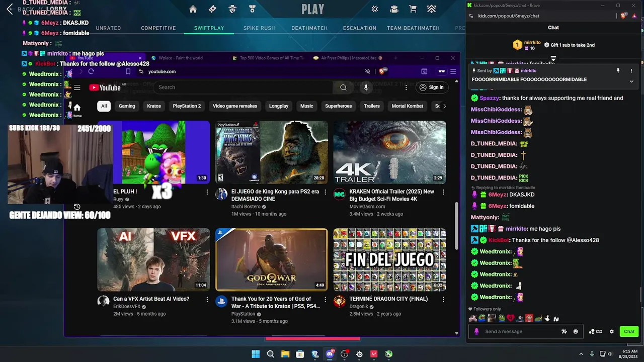Click the Kick chat scrollbar
This screenshot has height=362, width=644.
click(640, 295)
